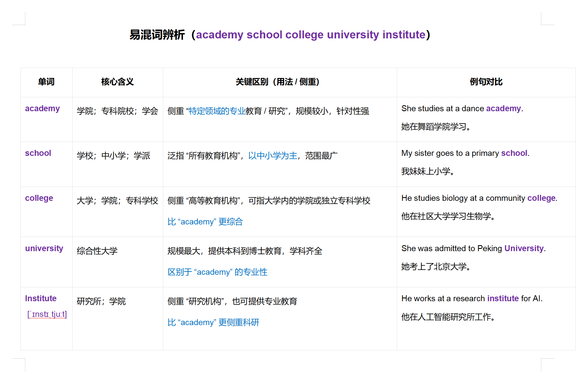Select the table header "单词"

click(x=46, y=82)
